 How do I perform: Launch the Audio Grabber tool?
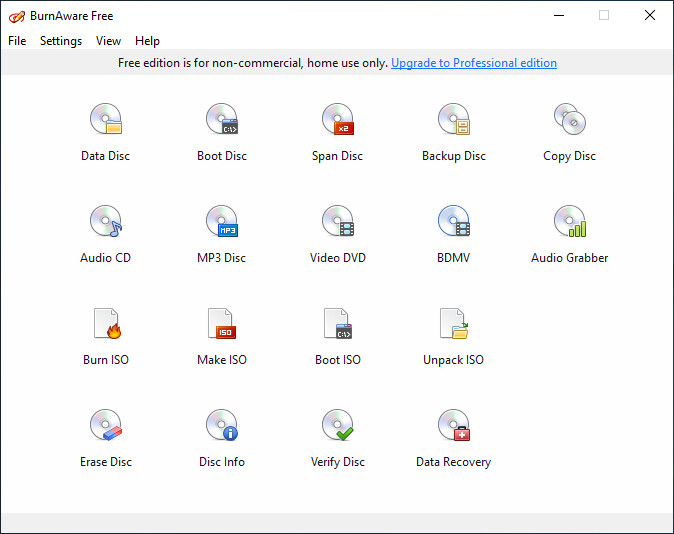coord(570,221)
